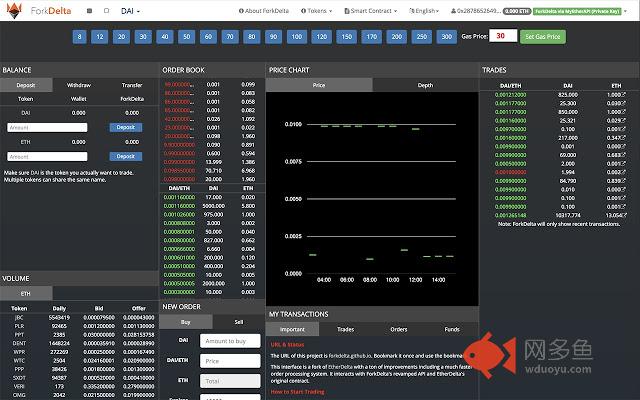Click the Deposit button for ETH
The image size is (640, 400).
click(126, 156)
